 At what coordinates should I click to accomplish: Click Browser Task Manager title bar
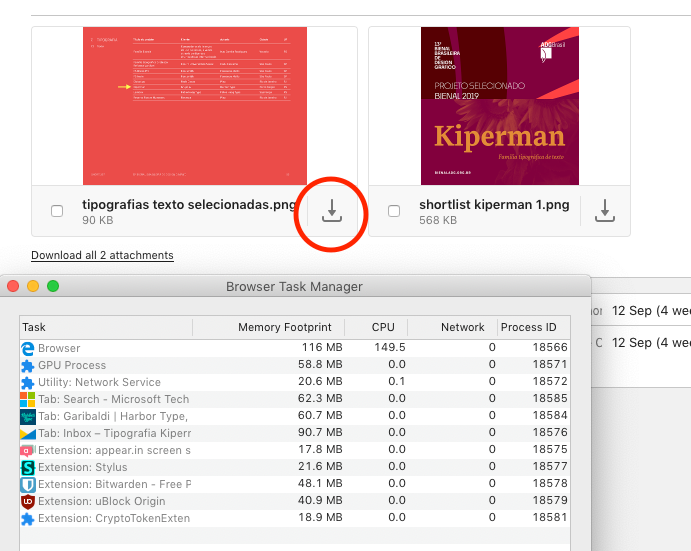click(294, 287)
